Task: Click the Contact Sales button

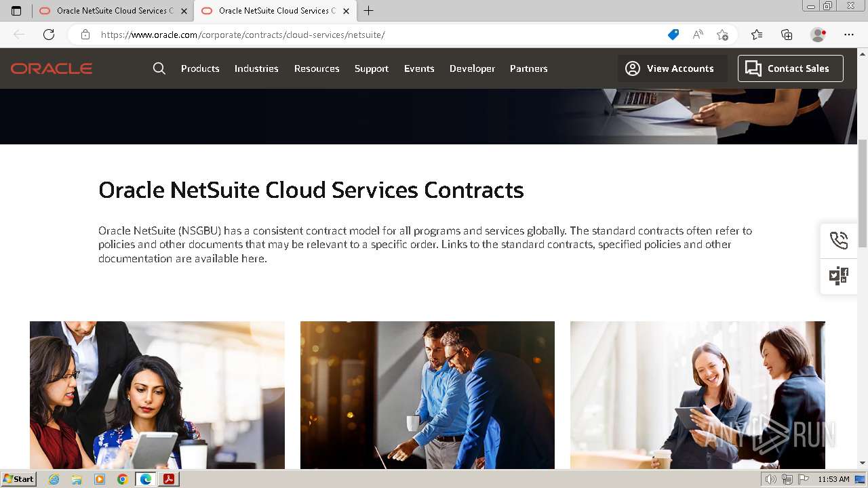Action: (791, 68)
